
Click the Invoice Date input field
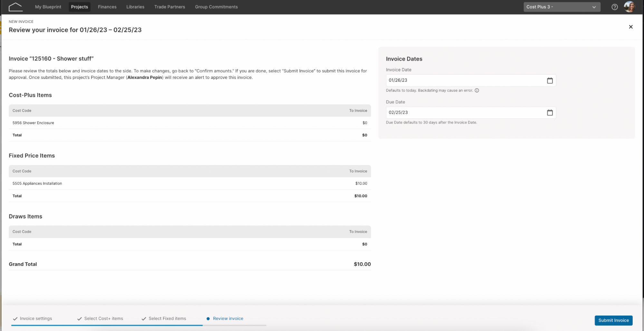(471, 80)
